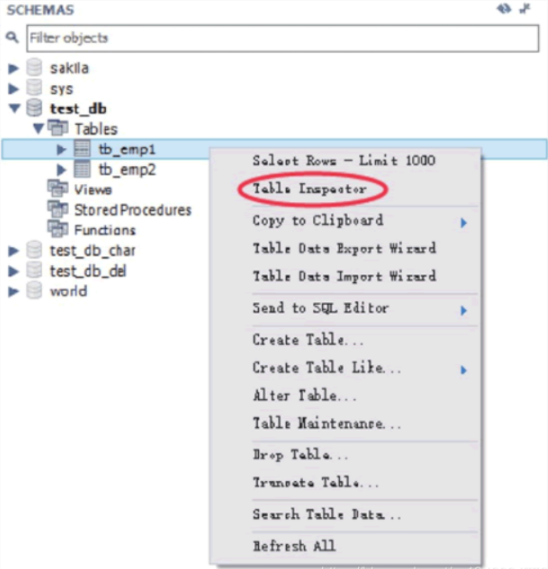Expand the sakila schema arrow

tap(13, 68)
